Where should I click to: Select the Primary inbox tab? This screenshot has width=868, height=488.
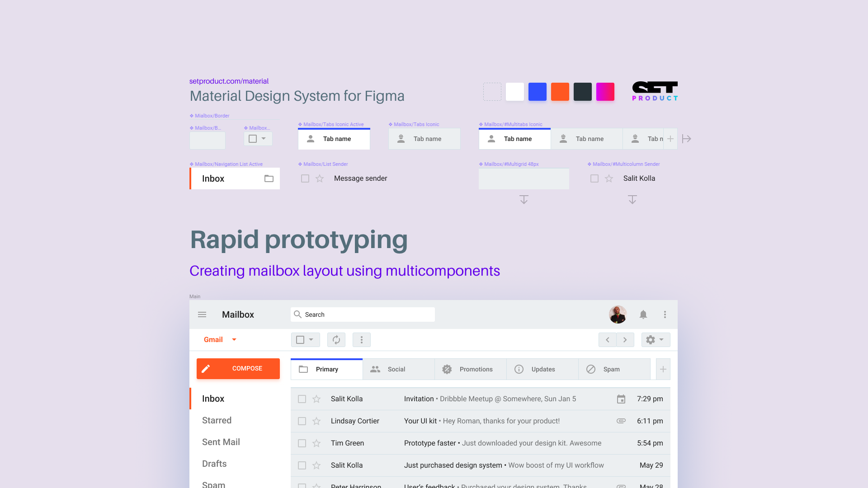click(326, 369)
